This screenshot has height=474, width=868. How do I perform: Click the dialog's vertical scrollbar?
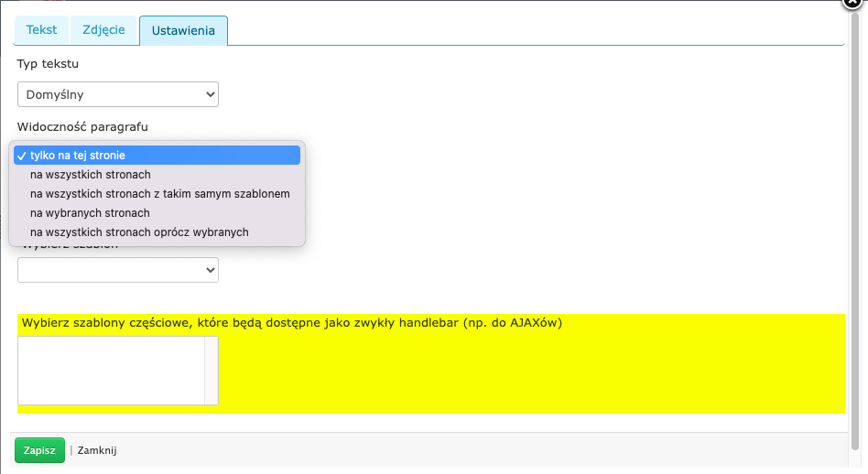tap(855, 229)
